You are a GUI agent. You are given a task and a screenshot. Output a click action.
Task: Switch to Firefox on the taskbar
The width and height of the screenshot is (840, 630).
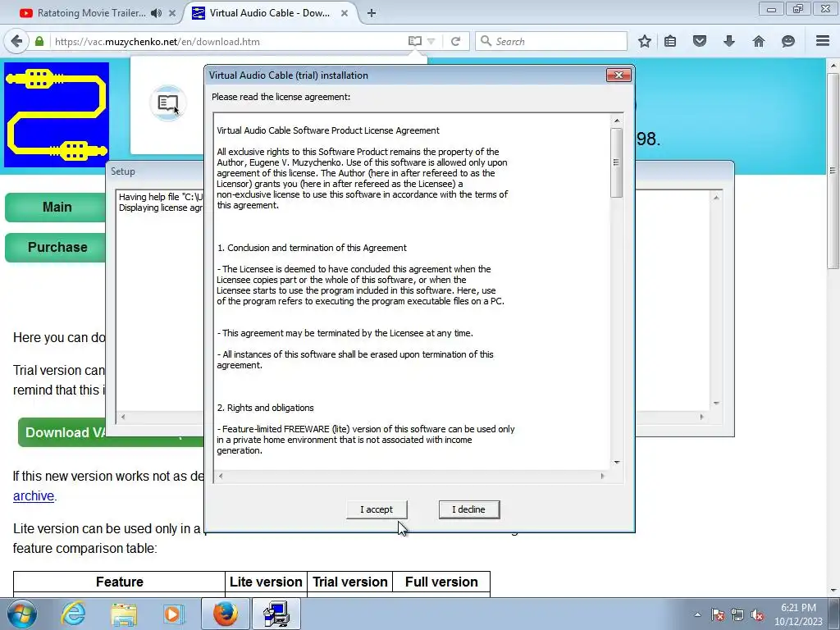click(225, 614)
